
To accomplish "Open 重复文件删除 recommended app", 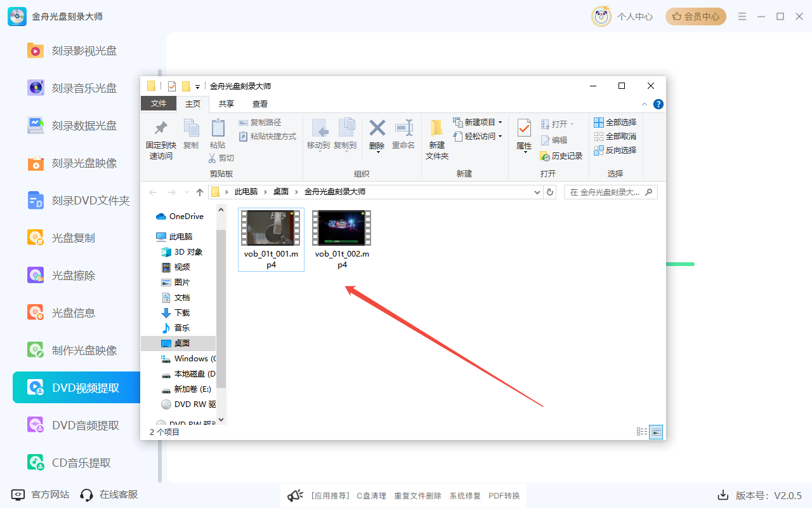I will 417,496.
